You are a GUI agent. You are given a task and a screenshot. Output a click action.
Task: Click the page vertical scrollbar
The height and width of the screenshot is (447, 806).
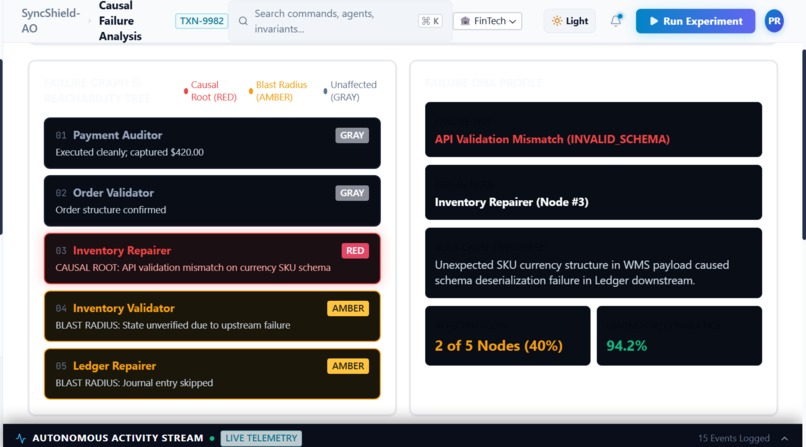(803, 144)
